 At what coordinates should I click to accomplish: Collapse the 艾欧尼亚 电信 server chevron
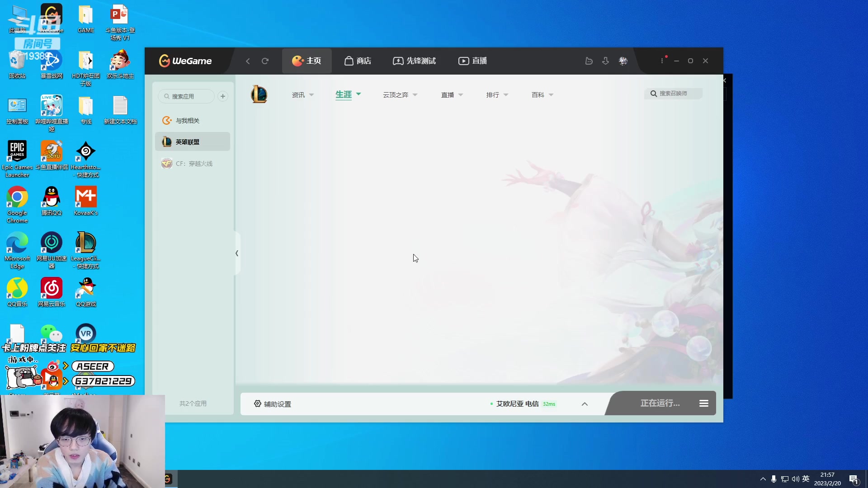(584, 404)
